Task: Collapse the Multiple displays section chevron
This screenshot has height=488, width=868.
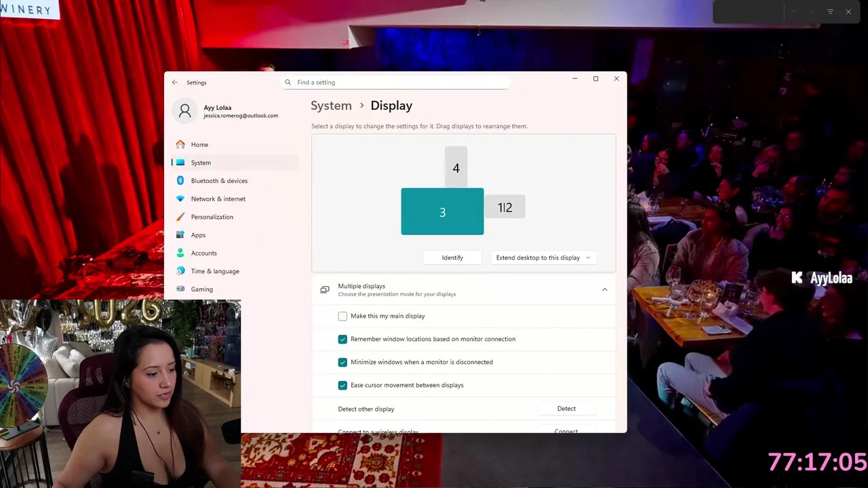Action: point(604,290)
